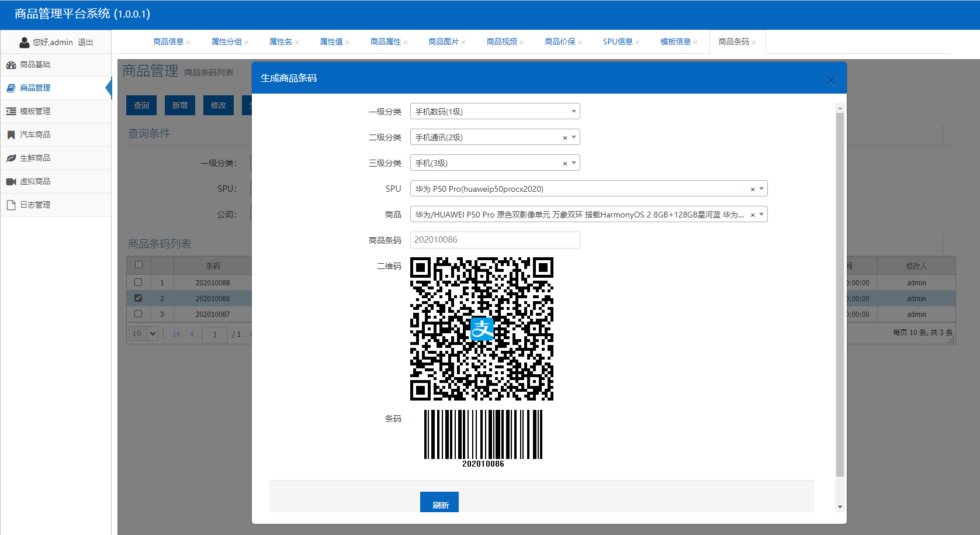Switch to the 属性分组 tab
This screenshot has height=535, width=980.
pyautogui.click(x=226, y=42)
